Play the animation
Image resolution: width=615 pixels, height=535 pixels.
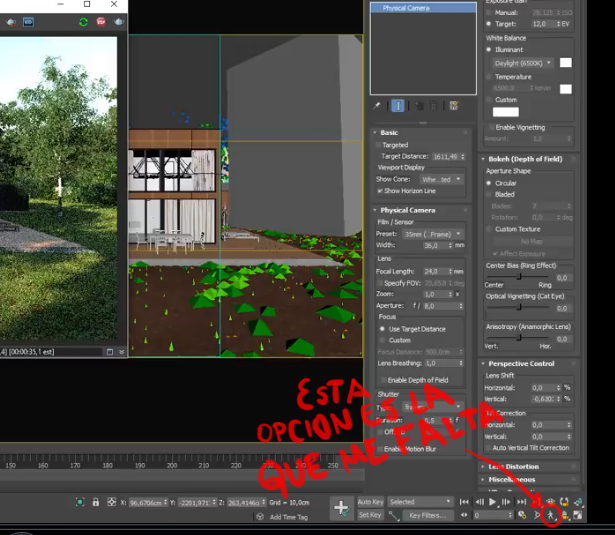click(x=493, y=502)
